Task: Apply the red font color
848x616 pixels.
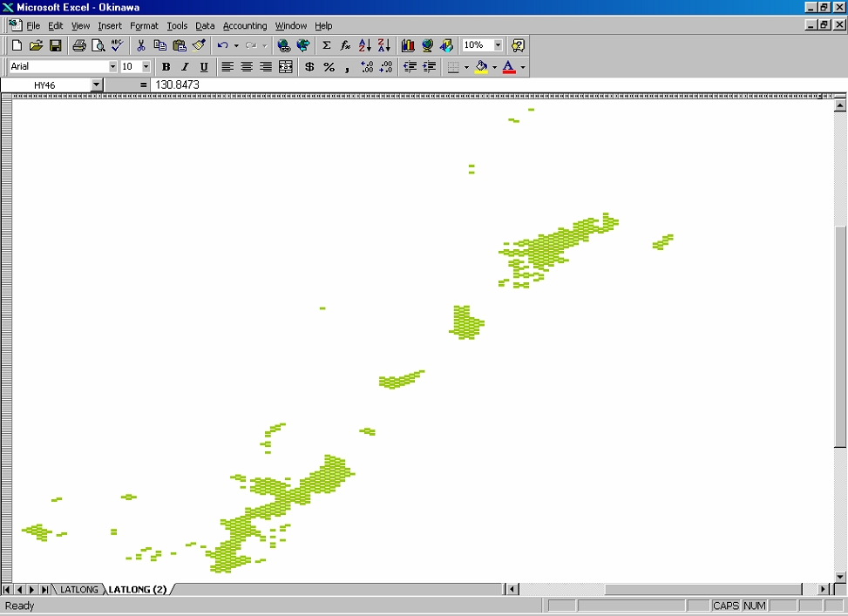Action: click(509, 67)
